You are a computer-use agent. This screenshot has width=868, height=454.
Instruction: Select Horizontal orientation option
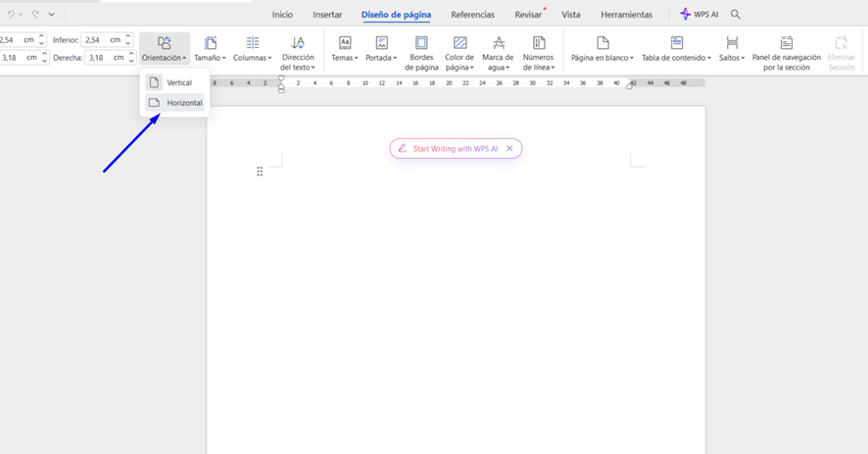click(x=176, y=103)
